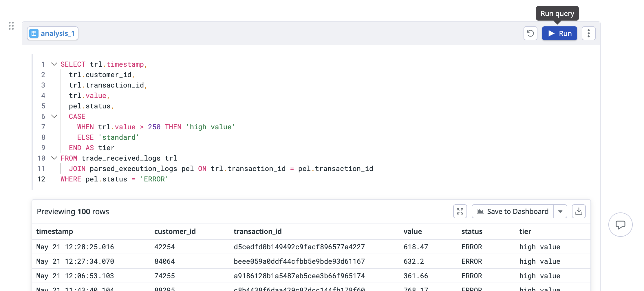
Task: Open Save to Dashboard dropdown arrow
Action: (560, 211)
